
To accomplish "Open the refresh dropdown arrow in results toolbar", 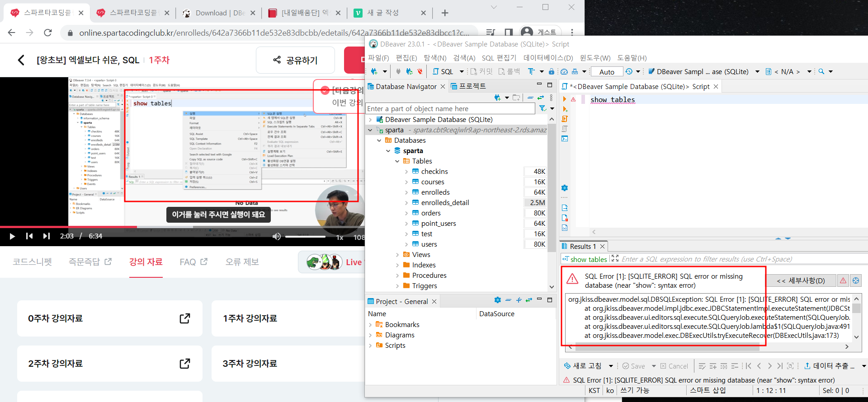I will [611, 366].
